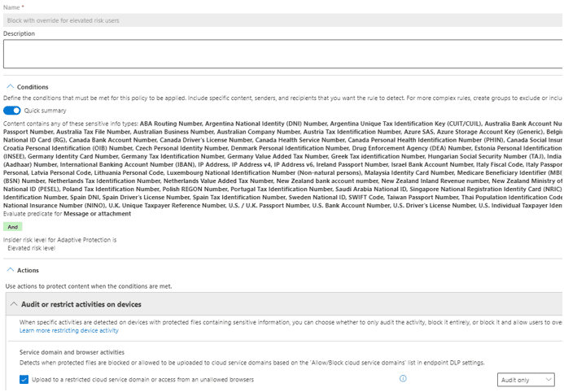Viewport: 564px width, 392px height.
Task: Collapse the Conditions section chevron
Action: coord(10,86)
